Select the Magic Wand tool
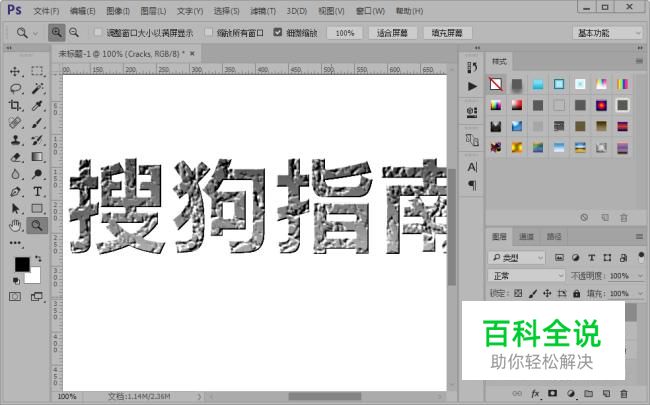Screen dimensions: 650x405 click(37, 88)
